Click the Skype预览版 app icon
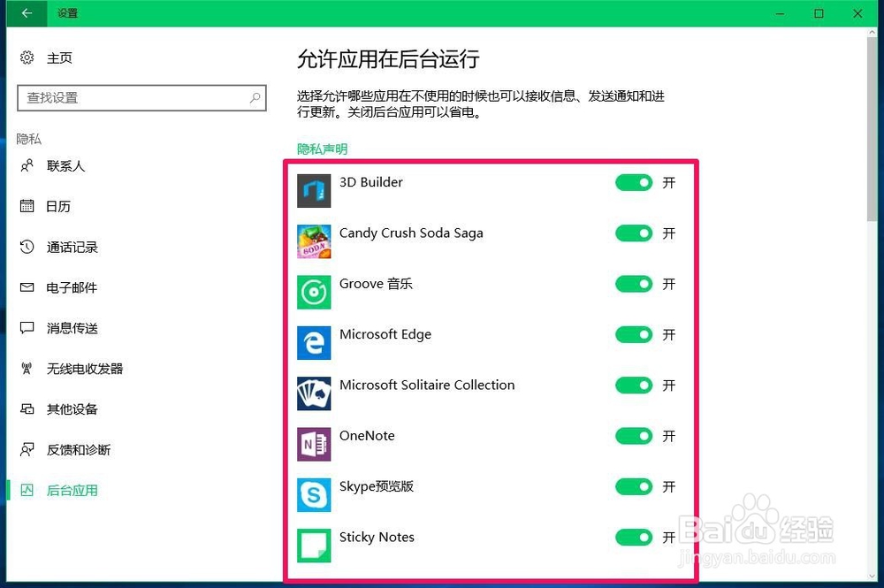The width and height of the screenshot is (884, 588). coord(314,495)
